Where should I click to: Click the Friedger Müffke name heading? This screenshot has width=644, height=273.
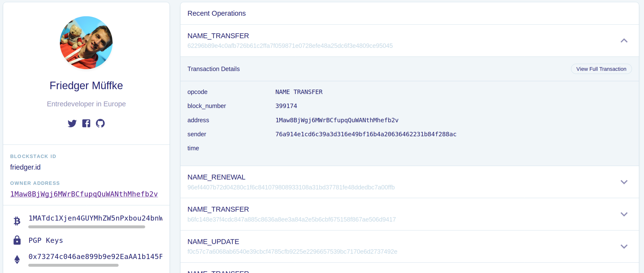click(x=86, y=86)
